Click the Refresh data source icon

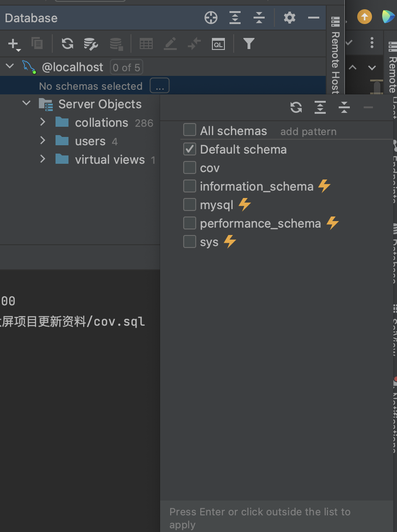pyautogui.click(x=67, y=43)
